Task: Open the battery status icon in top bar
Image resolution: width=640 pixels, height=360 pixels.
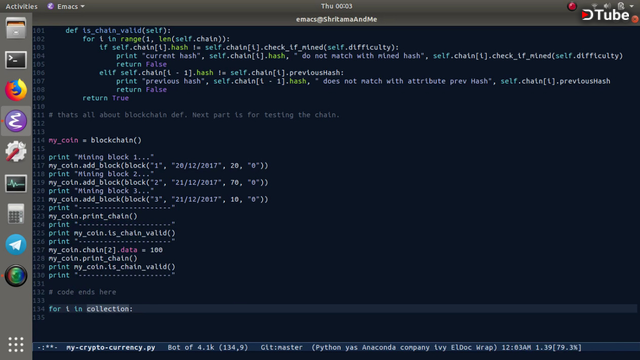Action: click(x=621, y=6)
